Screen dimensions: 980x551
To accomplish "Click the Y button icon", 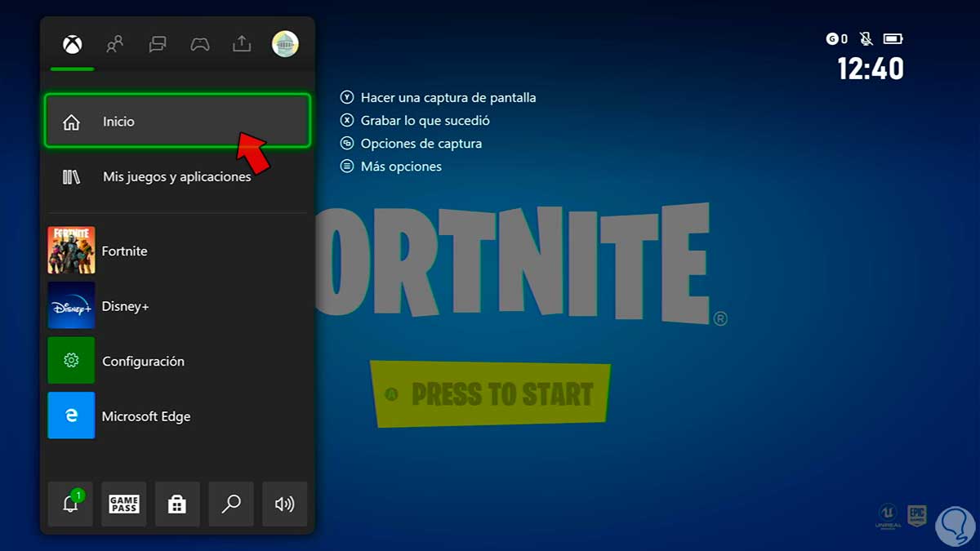I will pyautogui.click(x=346, y=97).
